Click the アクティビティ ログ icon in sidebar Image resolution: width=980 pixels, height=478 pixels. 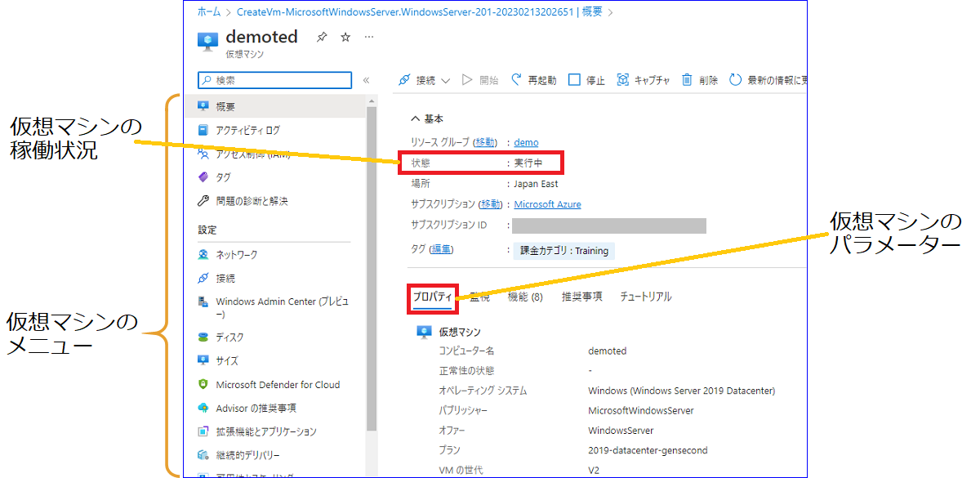(x=203, y=130)
